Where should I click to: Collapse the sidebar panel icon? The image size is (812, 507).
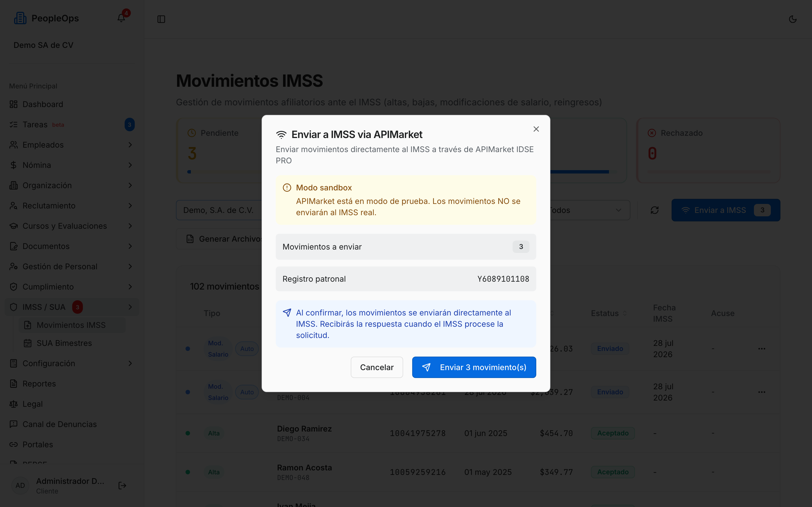click(161, 19)
